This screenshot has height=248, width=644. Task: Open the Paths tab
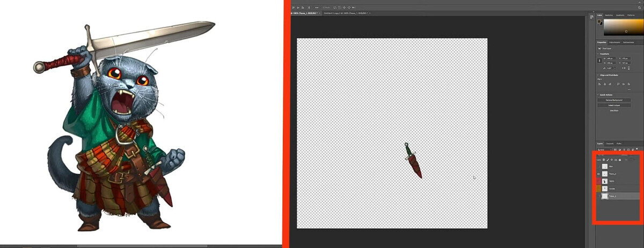click(619, 144)
